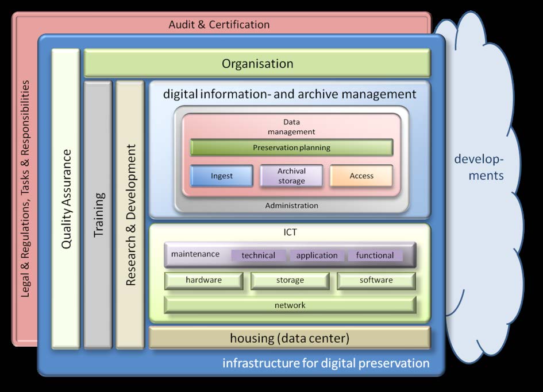Select the software box
Screen dimensions: 543x392
tap(376, 281)
